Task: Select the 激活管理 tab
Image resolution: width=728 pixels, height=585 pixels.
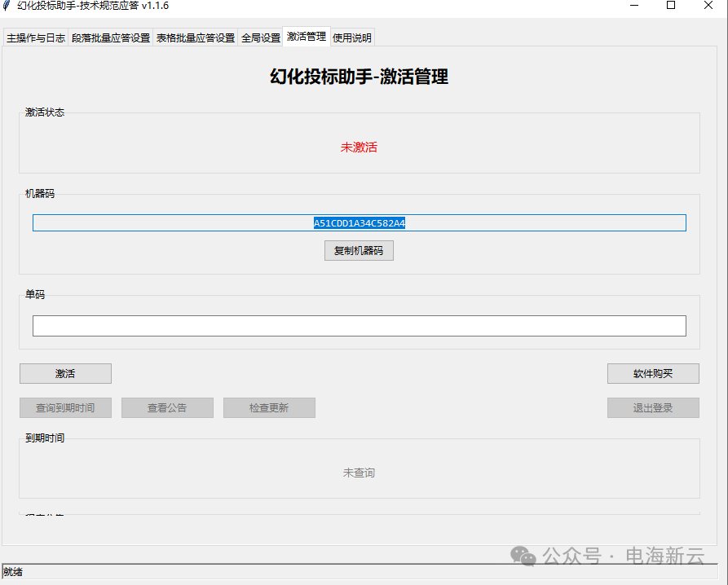Action: click(x=306, y=37)
